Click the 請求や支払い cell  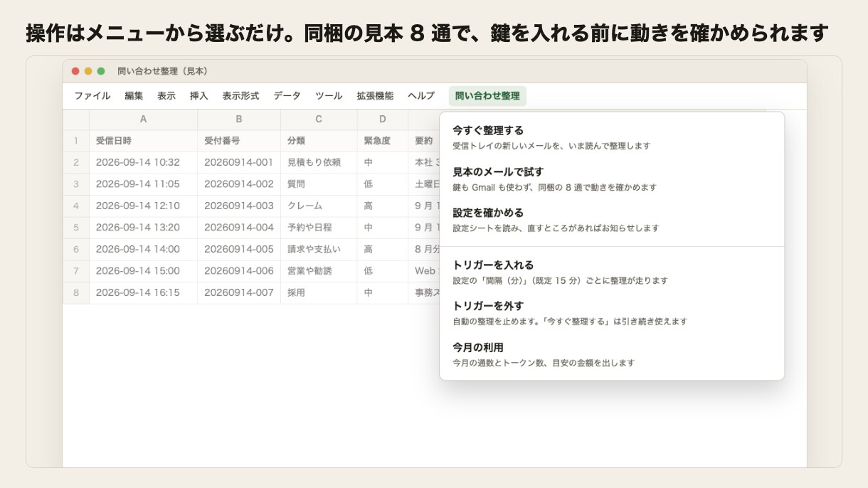coord(319,249)
